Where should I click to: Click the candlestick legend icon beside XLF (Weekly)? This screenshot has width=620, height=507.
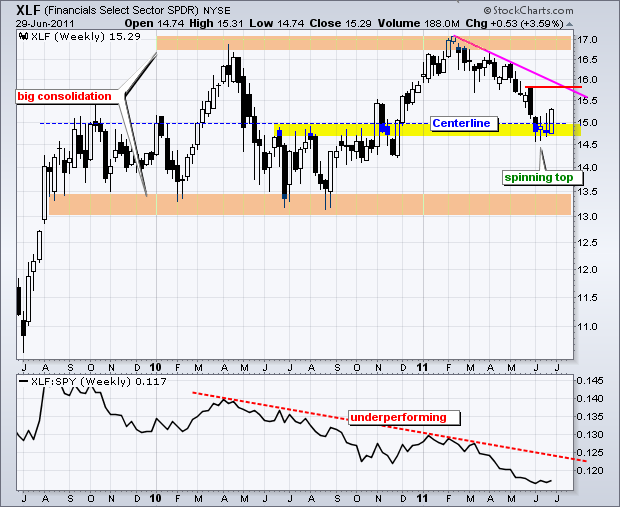coord(23,37)
